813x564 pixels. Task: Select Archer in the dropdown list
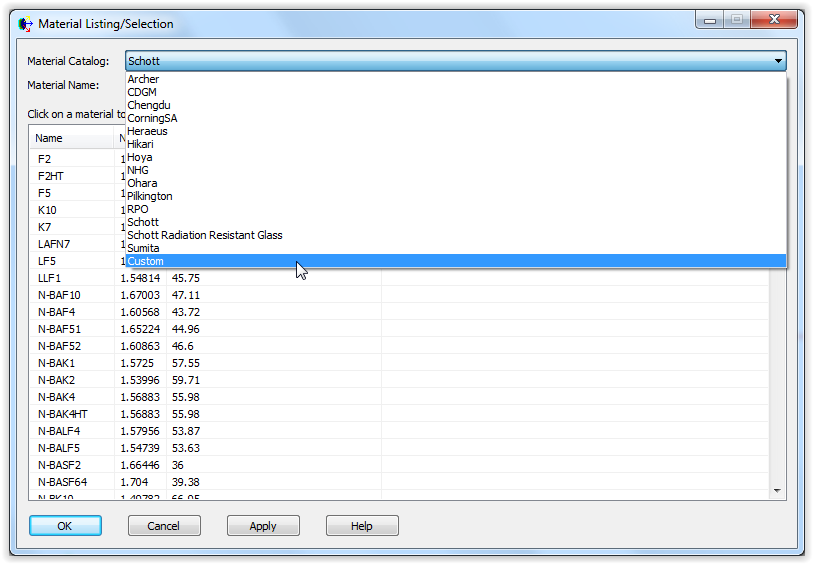(x=143, y=79)
